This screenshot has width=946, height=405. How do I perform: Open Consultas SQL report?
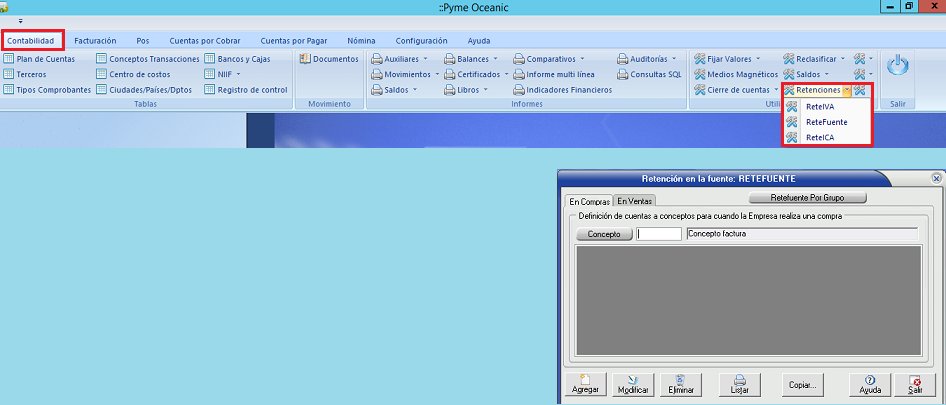[649, 74]
